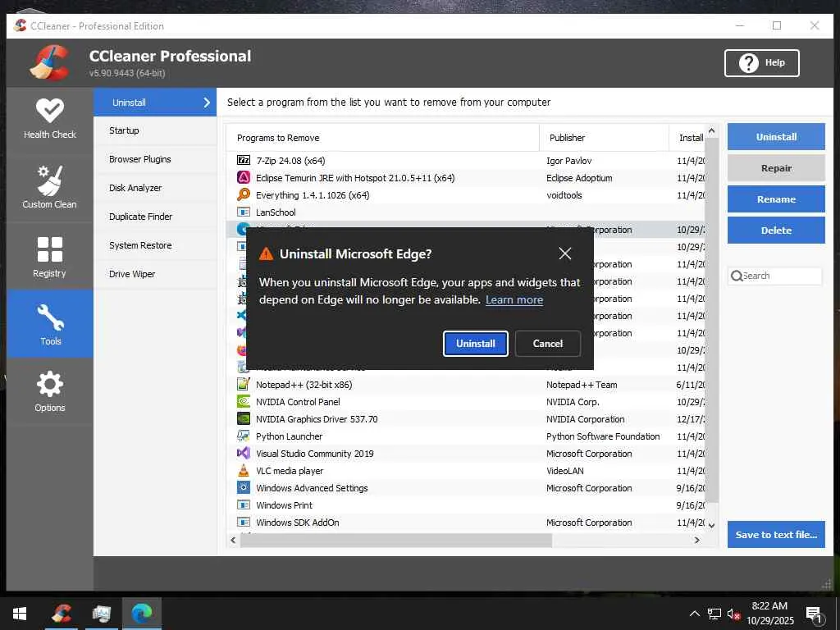Click the Repair button
The image size is (840, 630).
[776, 167]
